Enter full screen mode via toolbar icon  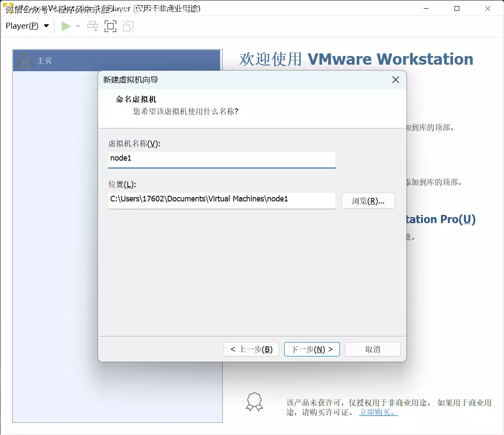(111, 26)
